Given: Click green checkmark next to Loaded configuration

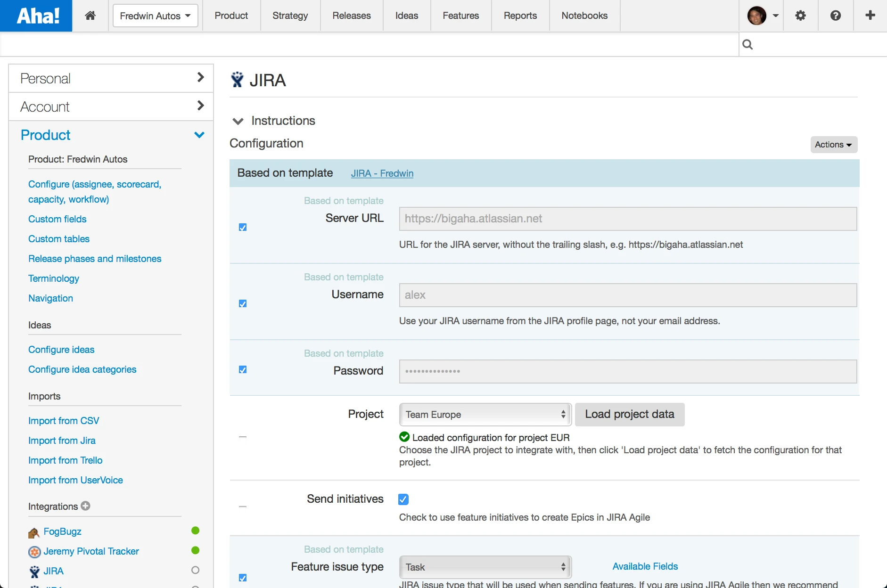Looking at the screenshot, I should click(404, 437).
